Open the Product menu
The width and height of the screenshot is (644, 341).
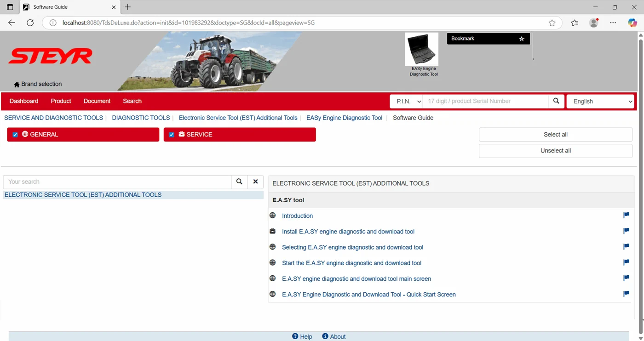pos(61,101)
